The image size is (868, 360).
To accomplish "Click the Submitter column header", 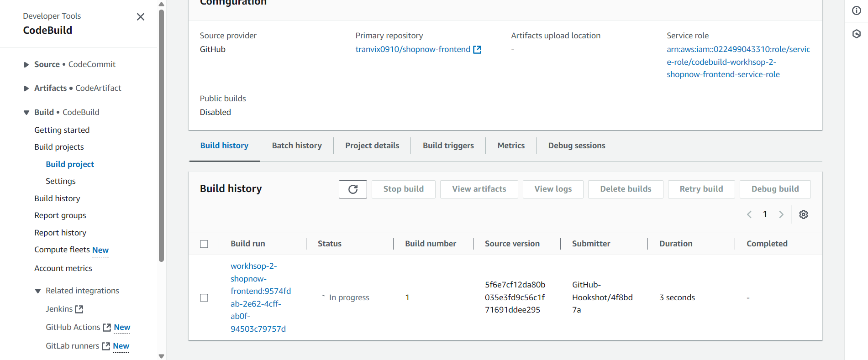I will 591,244.
